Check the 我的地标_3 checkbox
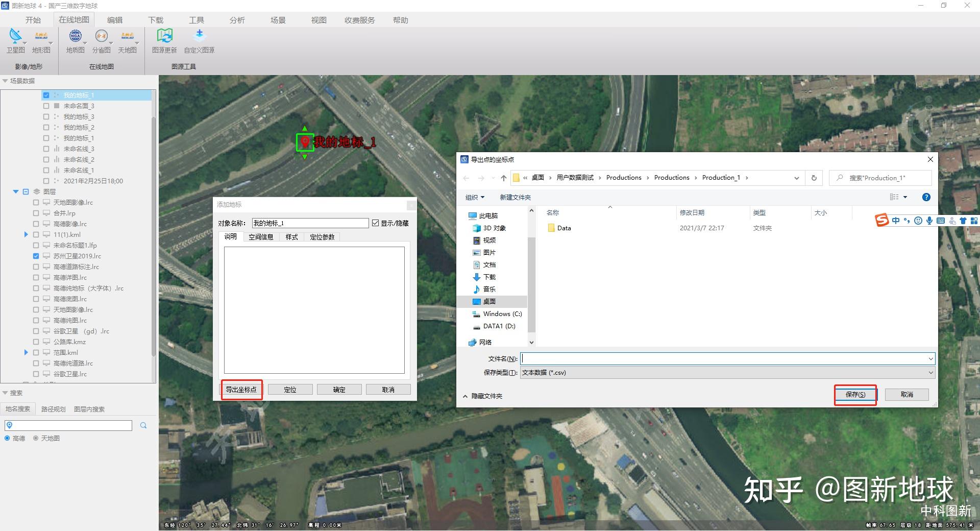This screenshot has width=980, height=531. tap(46, 116)
